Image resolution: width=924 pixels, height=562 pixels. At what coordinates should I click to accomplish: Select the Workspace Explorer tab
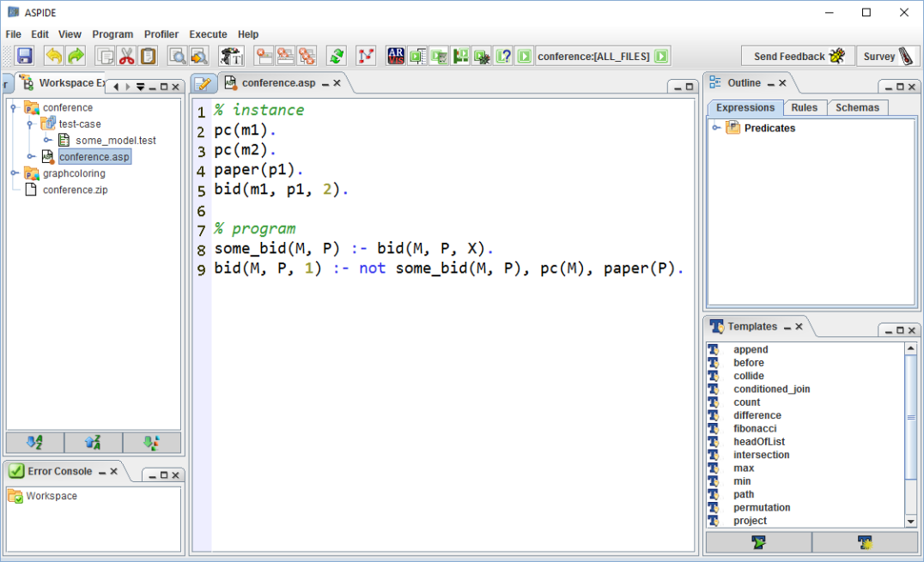pos(62,83)
